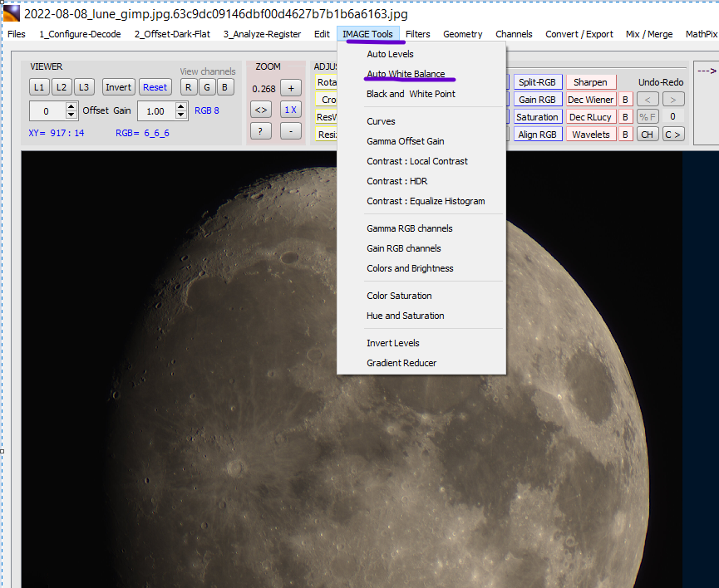Select Auto White Balance menu entry
This screenshot has width=719, height=588.
tap(406, 74)
